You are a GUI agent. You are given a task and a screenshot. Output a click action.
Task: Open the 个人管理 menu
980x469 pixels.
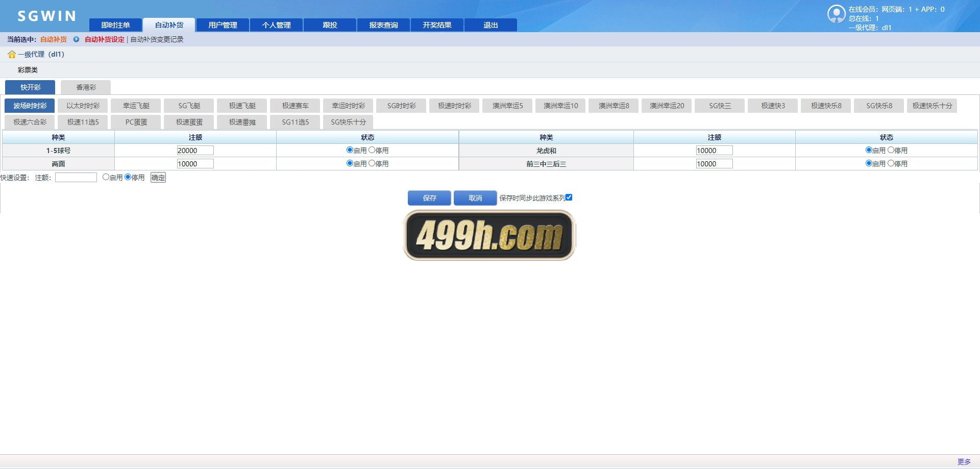276,25
